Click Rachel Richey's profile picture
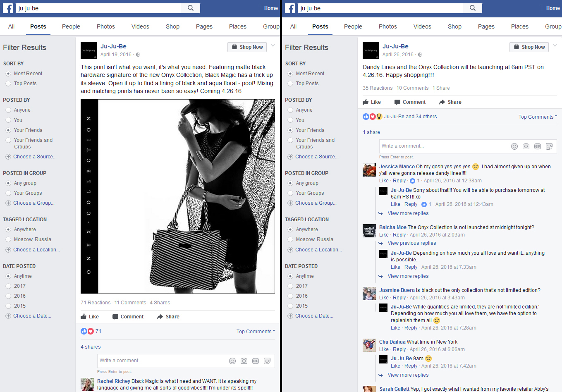This screenshot has width=562, height=392. click(87, 385)
